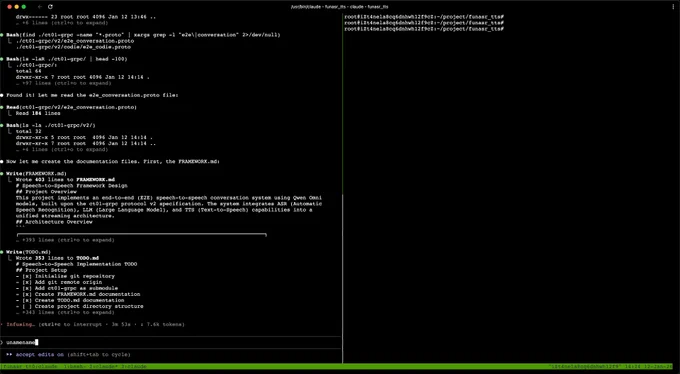The height and width of the screenshot is (374, 680).
Task: Expand the '+343 lines' TODO.md preview
Action: (x=65, y=312)
